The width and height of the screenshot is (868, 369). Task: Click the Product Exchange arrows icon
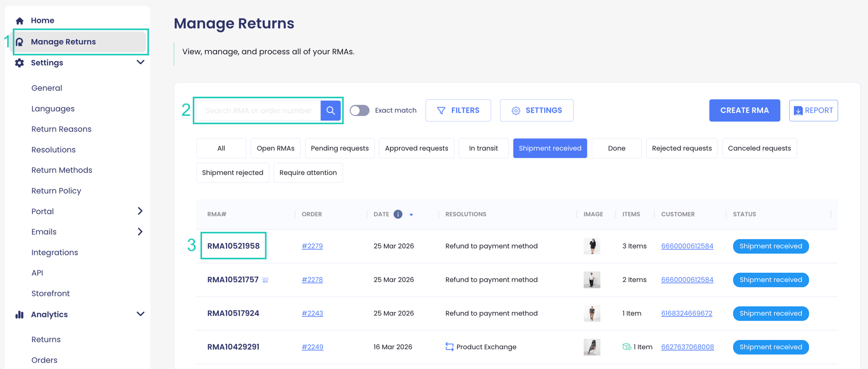[x=449, y=347]
